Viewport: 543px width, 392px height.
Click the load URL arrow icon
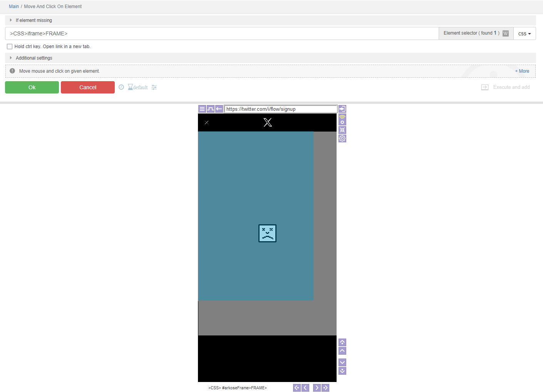(342, 109)
